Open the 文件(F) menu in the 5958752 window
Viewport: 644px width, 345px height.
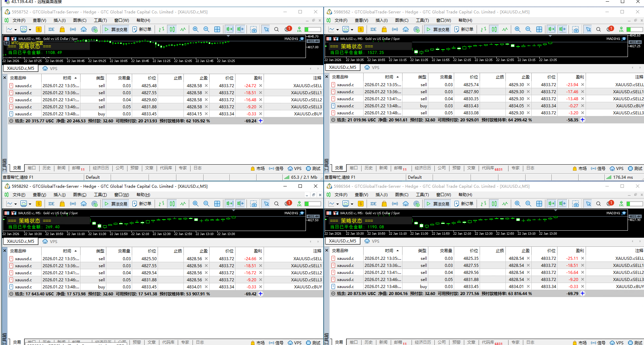coord(19,20)
